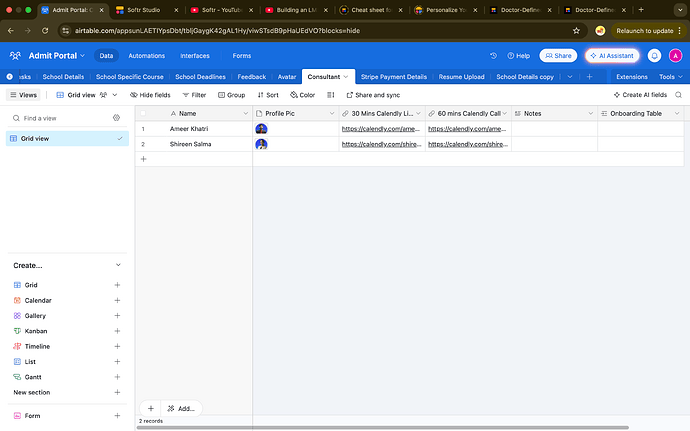The width and height of the screenshot is (690, 431).
Task: Add a new List view with plus
Action: pyautogui.click(x=117, y=361)
